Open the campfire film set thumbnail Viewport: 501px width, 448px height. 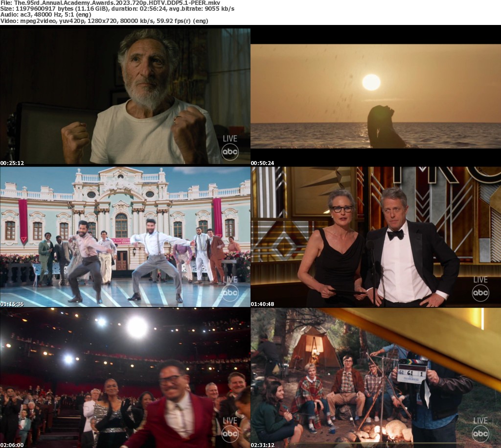pyautogui.click(x=375, y=377)
